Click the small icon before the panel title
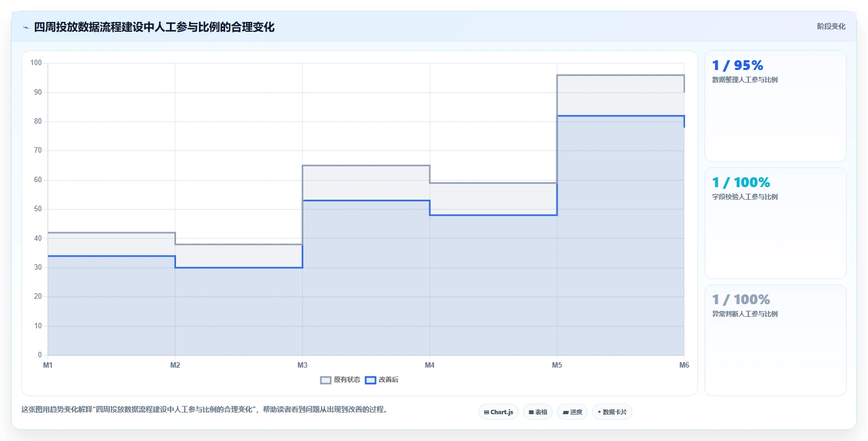Image resolution: width=868 pixels, height=441 pixels. 26,27
